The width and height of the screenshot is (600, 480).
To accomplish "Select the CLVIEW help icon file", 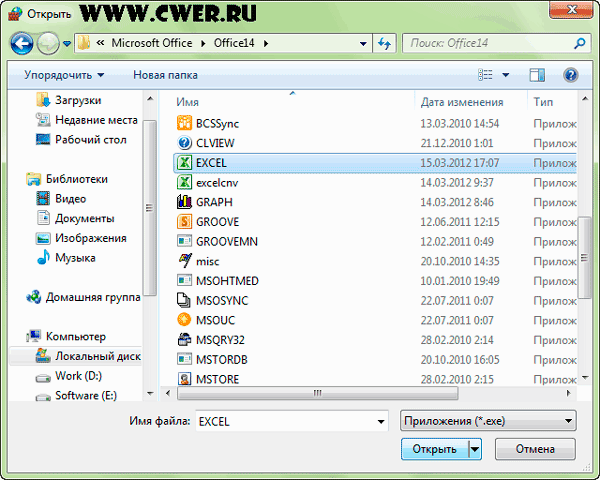I will pos(184,143).
